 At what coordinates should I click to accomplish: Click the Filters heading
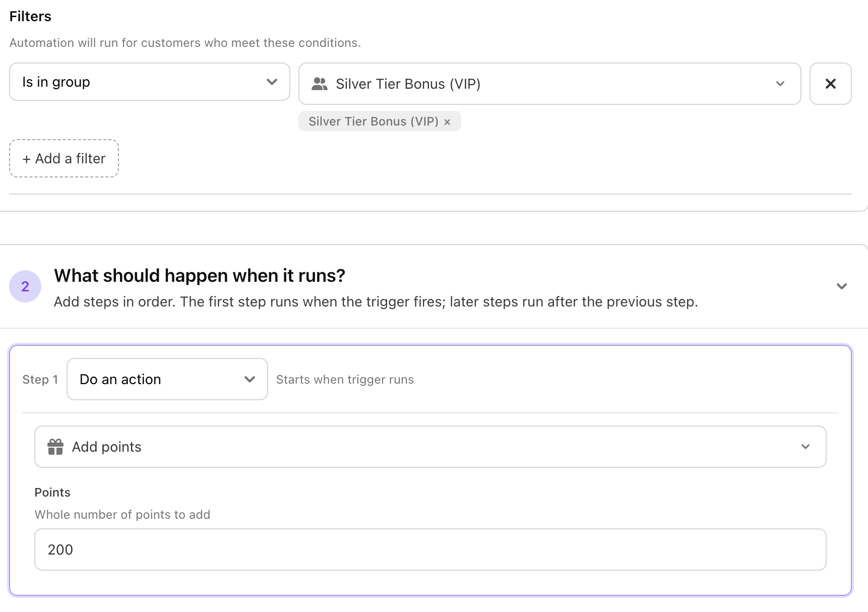(x=30, y=16)
